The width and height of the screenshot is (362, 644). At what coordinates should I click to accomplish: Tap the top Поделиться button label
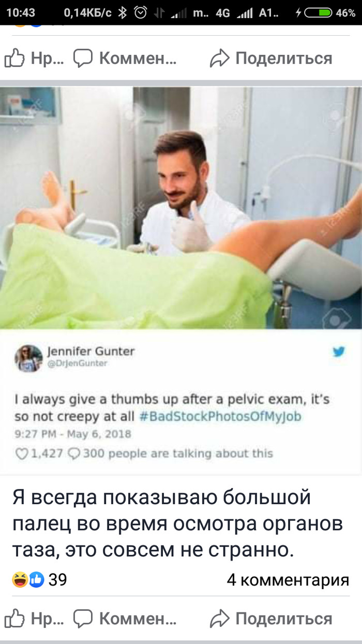(284, 58)
